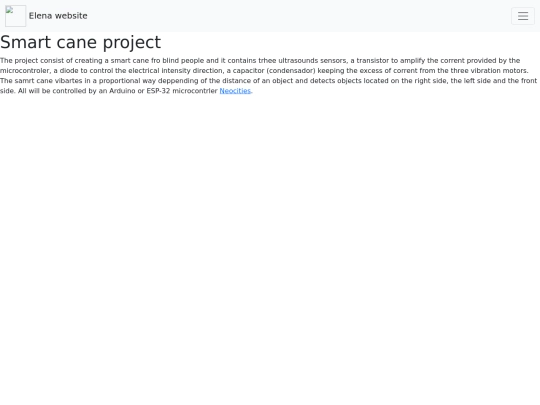Open the hamburger navigation menu
Viewport: 540px width, 405px height.
click(523, 16)
